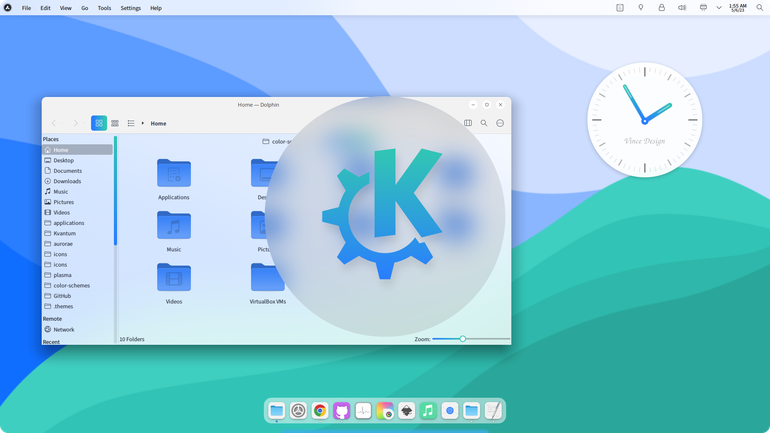This screenshot has width=770, height=433.
Task: Open the blue circle browser icon in dock
Action: (x=450, y=410)
